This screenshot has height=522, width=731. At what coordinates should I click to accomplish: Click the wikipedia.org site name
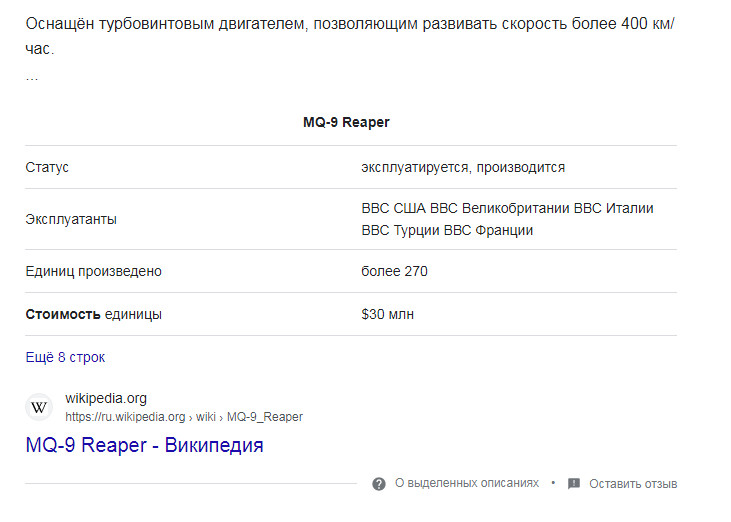(x=106, y=398)
